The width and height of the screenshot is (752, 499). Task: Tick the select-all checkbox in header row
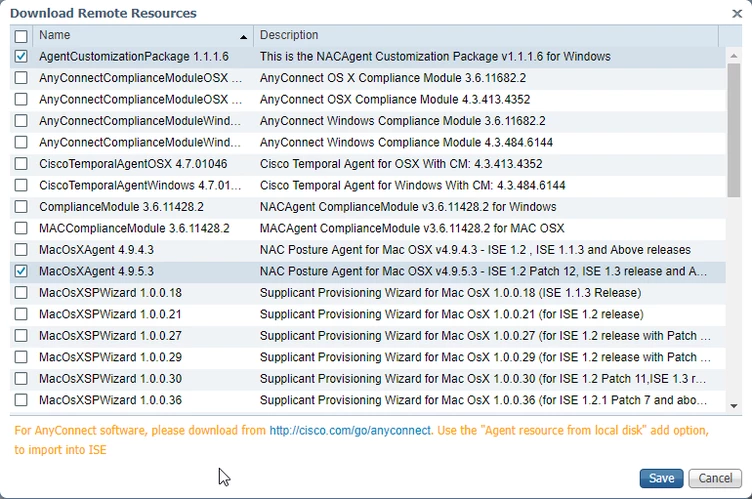pyautogui.click(x=21, y=36)
